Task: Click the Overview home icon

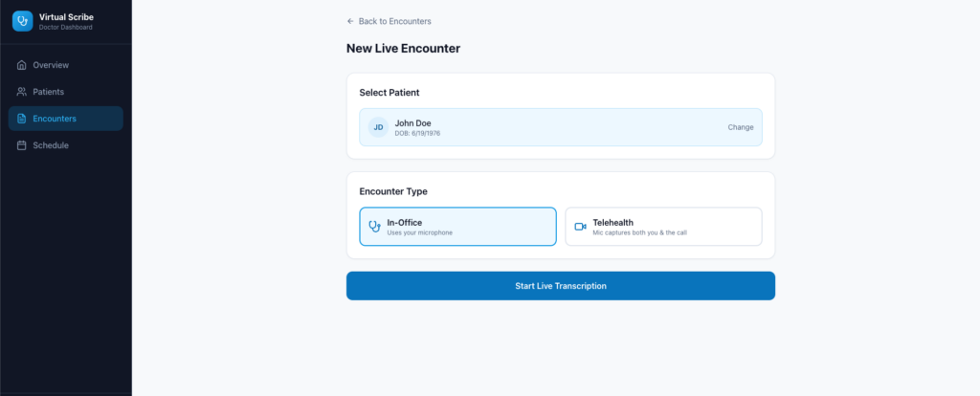Action: 22,65
